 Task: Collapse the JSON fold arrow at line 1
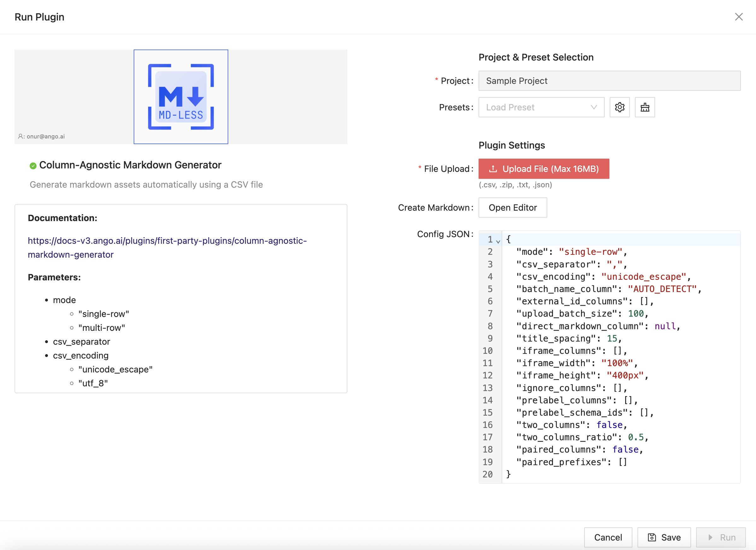498,241
